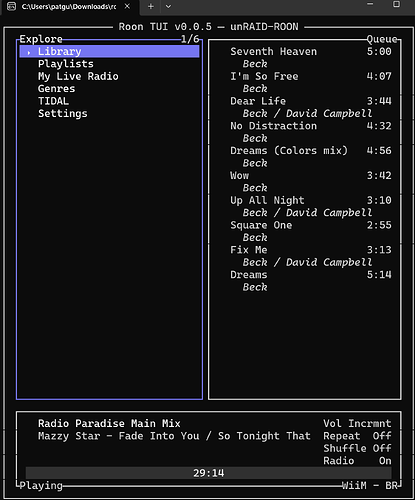This screenshot has height=500, width=415.
Task: Click the 3:42 duration value
Action: [379, 175]
